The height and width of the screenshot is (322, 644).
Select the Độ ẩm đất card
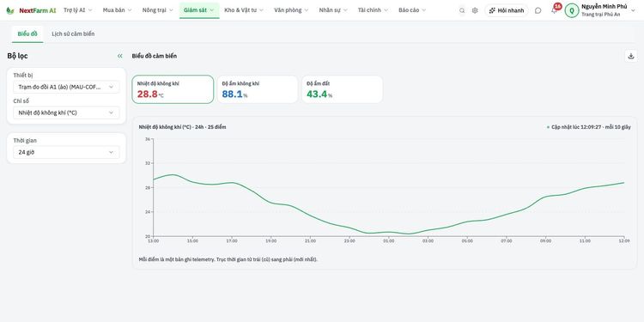[342, 89]
